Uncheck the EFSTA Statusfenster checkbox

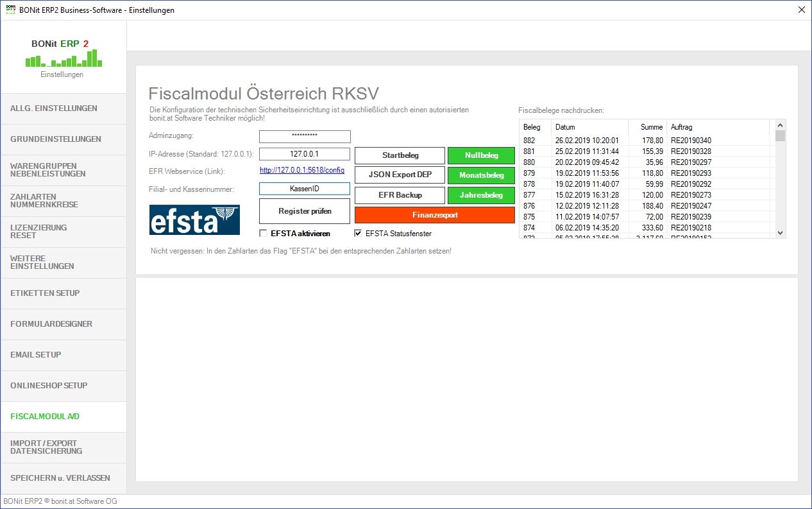(x=358, y=234)
